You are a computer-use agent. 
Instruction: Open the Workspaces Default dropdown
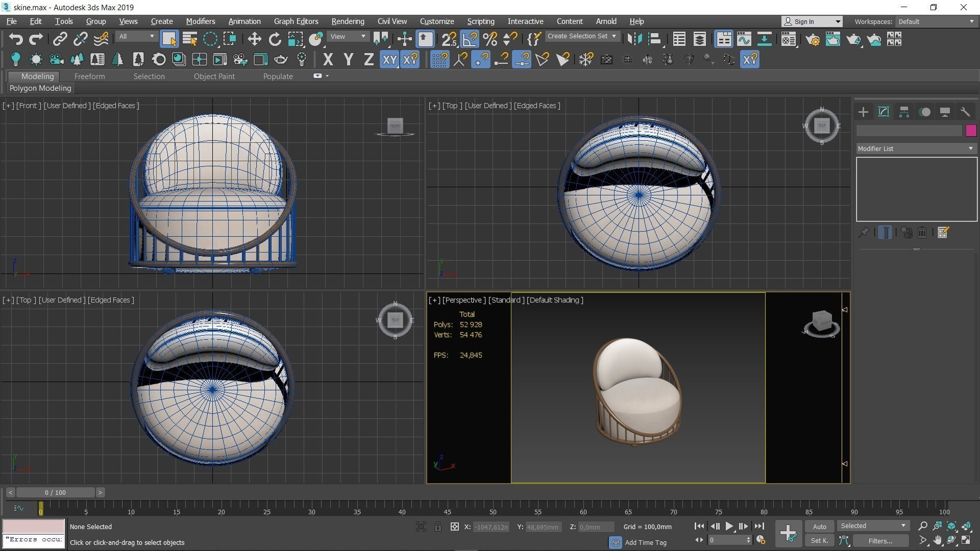coord(936,21)
